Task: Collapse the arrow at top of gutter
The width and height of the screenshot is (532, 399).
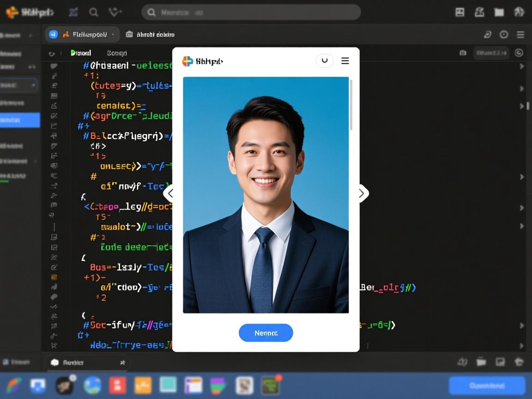Action: (x=52, y=54)
